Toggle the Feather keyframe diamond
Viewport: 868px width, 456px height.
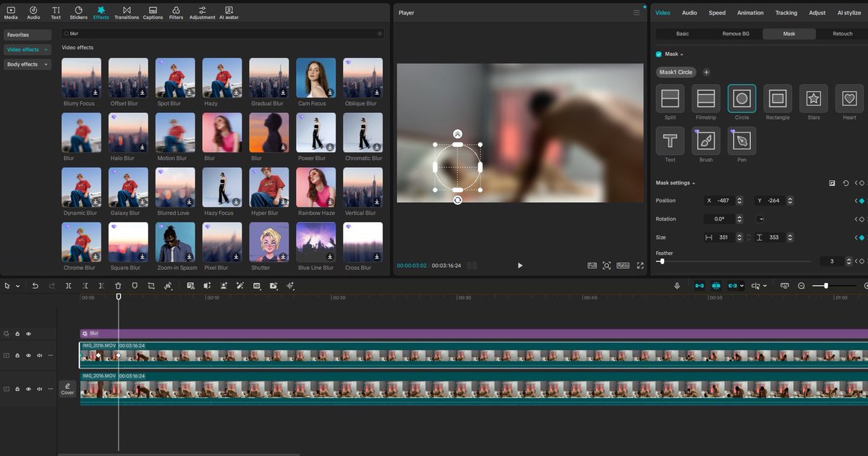pyautogui.click(x=861, y=261)
